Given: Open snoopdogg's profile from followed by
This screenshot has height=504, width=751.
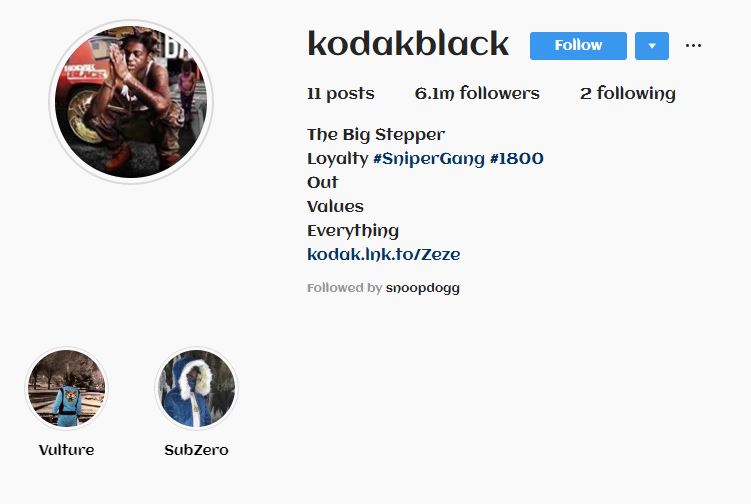Looking at the screenshot, I should (x=422, y=288).
